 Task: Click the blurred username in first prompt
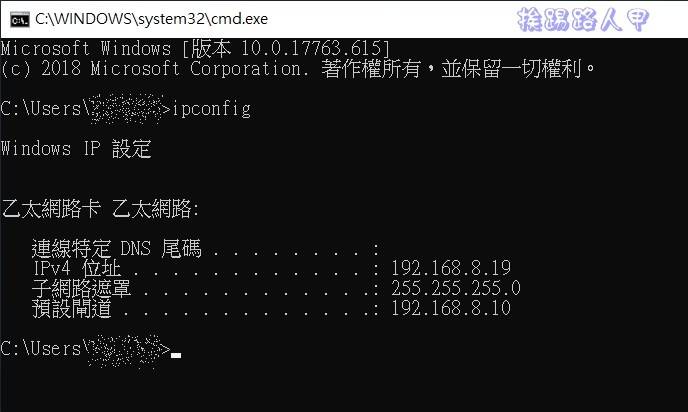pyautogui.click(x=126, y=109)
